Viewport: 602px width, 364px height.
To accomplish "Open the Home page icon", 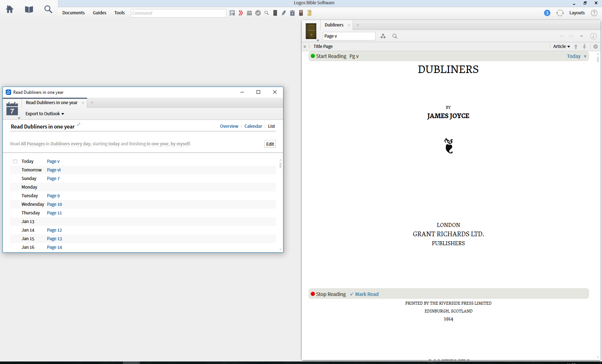I will (10, 9).
